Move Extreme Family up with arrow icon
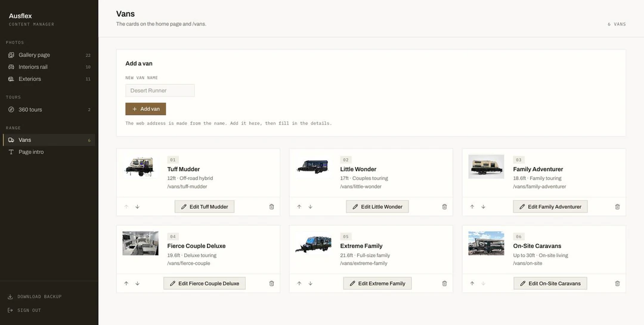Image resolution: width=644 pixels, height=325 pixels. point(299,283)
